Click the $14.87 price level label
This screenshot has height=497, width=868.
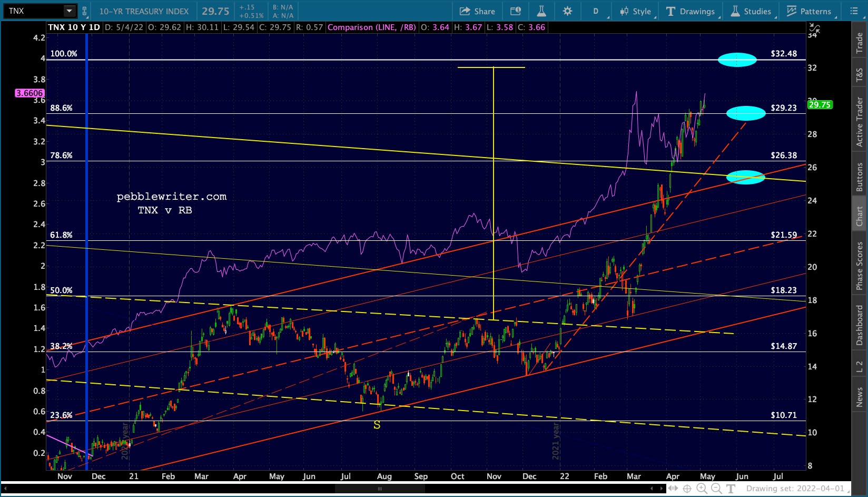784,346
